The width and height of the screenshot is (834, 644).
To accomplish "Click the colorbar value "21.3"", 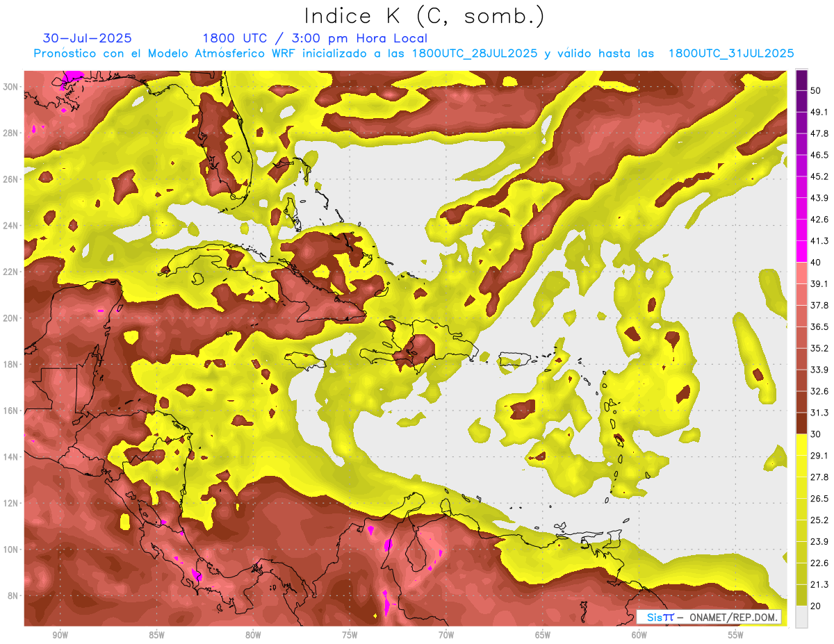I will 819,585.
